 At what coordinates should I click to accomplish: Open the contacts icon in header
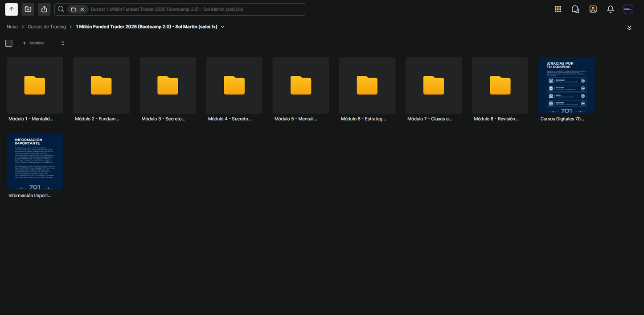click(593, 9)
